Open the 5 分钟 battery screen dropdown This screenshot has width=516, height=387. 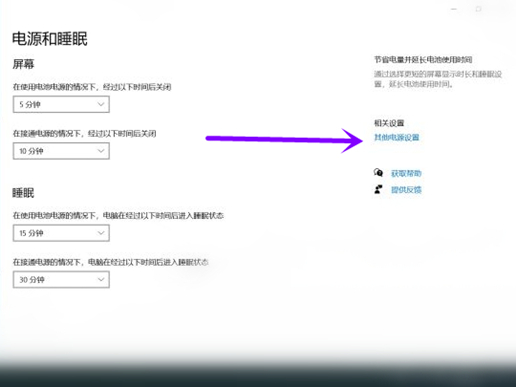61,104
